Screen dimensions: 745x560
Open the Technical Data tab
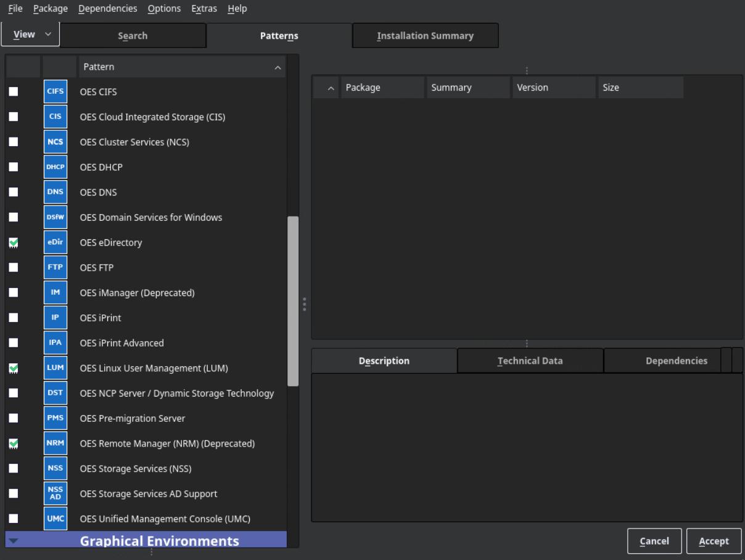tap(530, 361)
